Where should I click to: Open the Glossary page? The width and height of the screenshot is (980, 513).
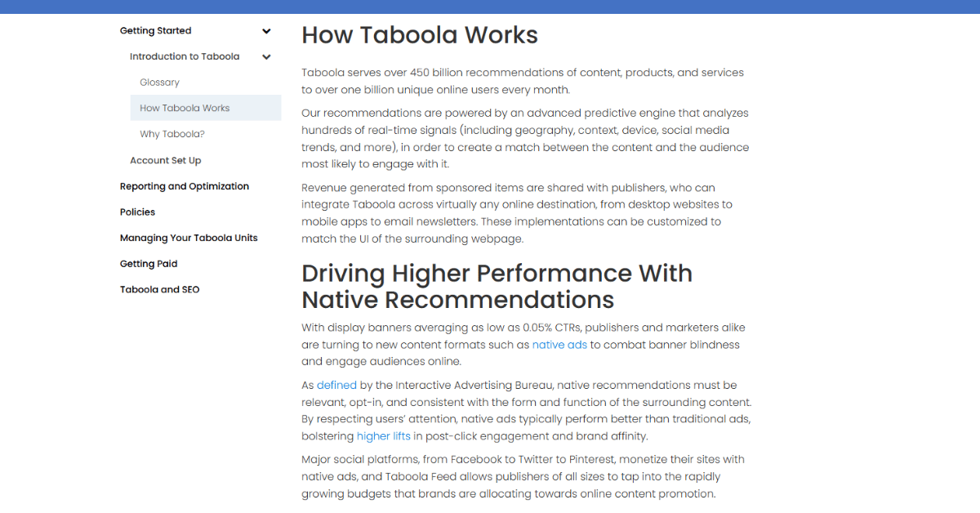(159, 83)
